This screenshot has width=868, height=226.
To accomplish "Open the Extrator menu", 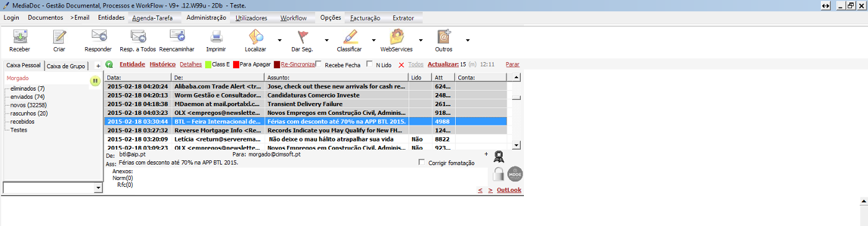I will [x=403, y=18].
